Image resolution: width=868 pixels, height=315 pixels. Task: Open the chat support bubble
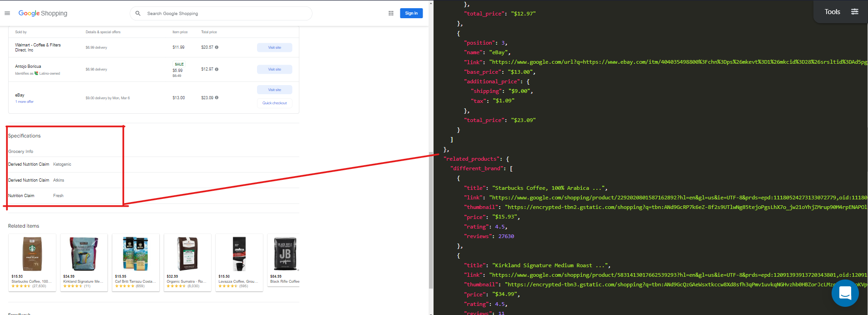coord(845,293)
